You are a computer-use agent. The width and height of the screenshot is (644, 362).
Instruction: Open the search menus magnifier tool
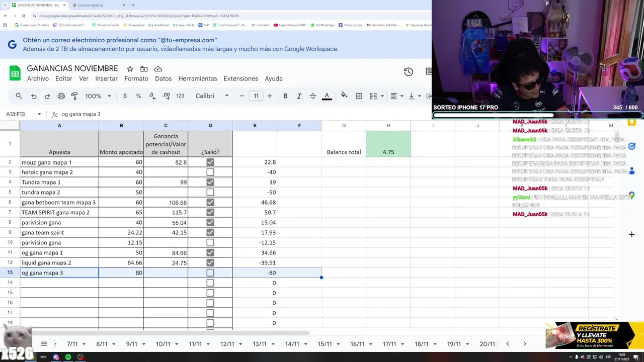point(19,96)
